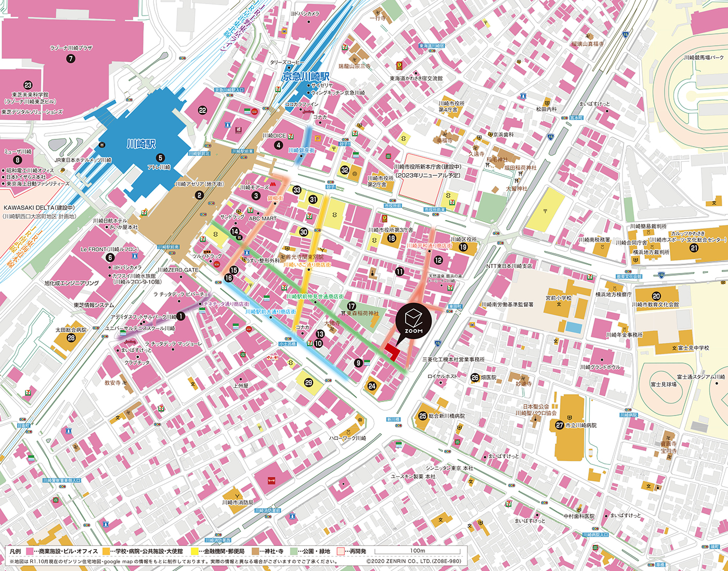Click the 三菱化工機本社営業事務所 label
This screenshot has height=571, width=728.
tap(453, 359)
